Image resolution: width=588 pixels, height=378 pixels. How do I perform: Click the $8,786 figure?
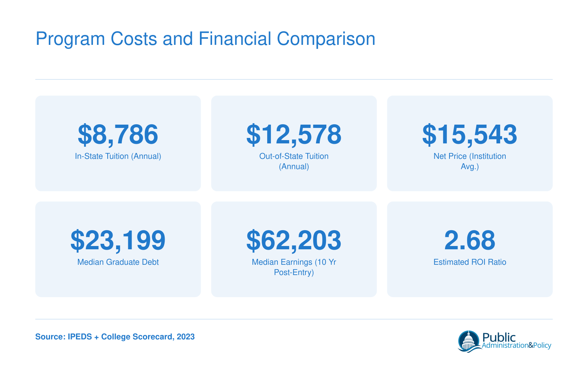[x=118, y=135]
